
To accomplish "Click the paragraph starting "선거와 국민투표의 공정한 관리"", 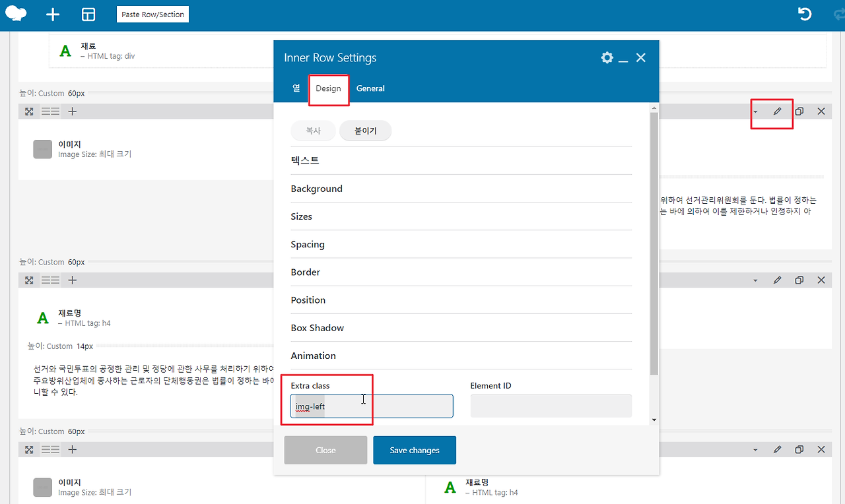I will pyautogui.click(x=153, y=381).
